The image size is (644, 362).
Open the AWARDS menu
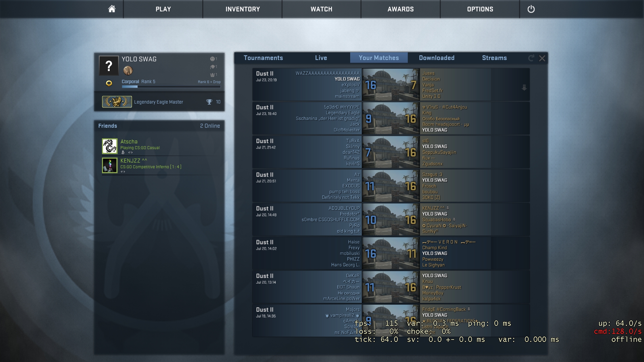(x=400, y=9)
